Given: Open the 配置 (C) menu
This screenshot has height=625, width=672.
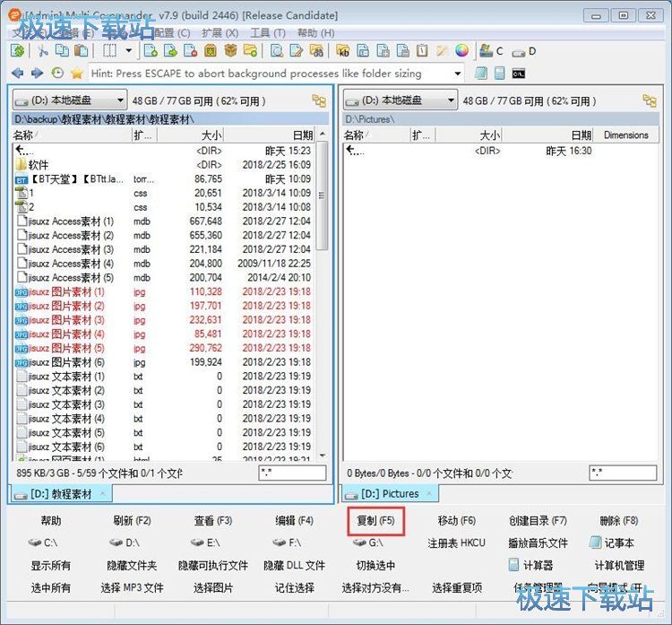Looking at the screenshot, I should (172, 33).
